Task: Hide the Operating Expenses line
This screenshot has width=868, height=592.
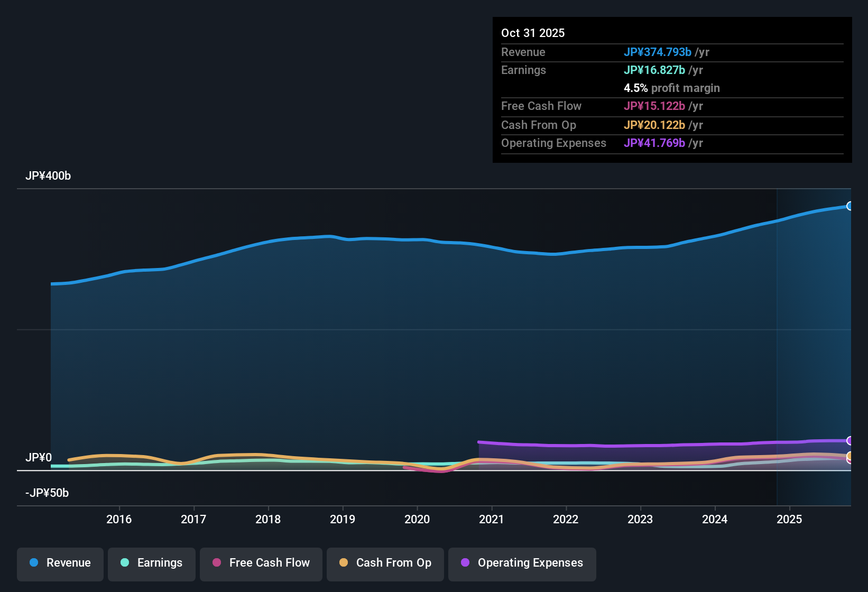Action: tap(522, 563)
